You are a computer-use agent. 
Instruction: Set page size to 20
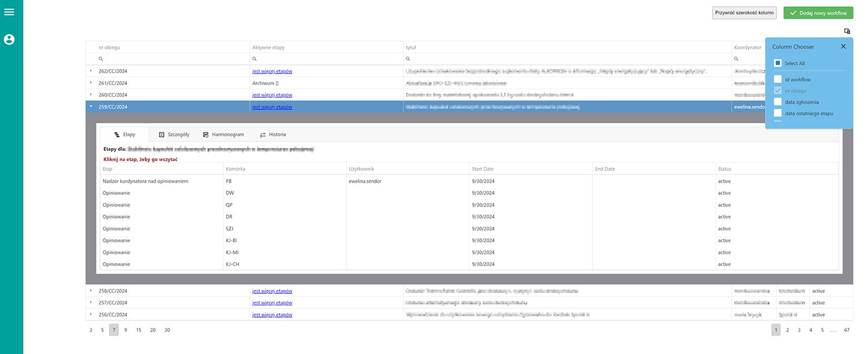(153, 330)
